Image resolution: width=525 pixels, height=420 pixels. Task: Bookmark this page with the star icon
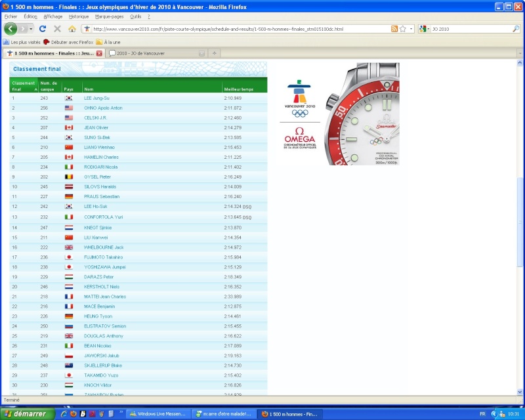pos(403,29)
